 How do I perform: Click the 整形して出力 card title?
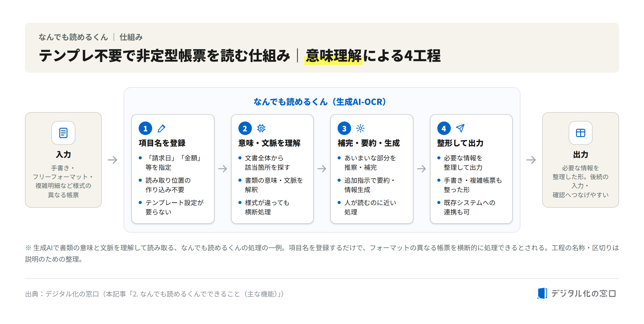coord(460,143)
